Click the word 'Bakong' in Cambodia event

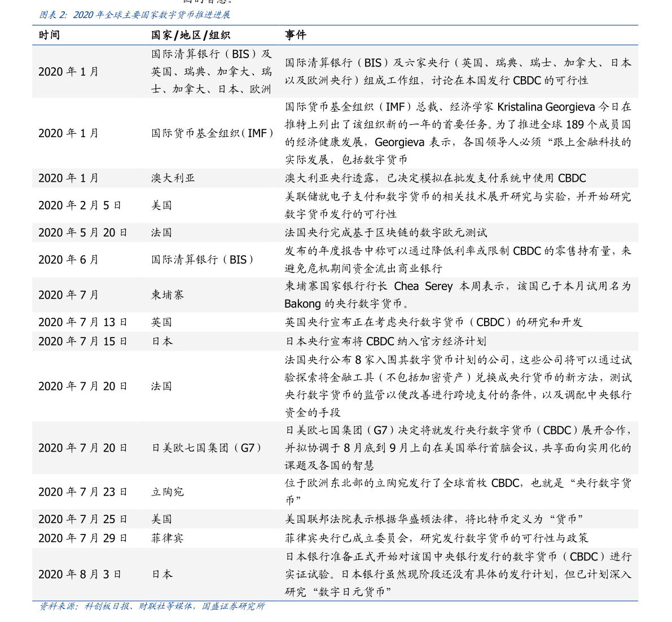[302, 304]
